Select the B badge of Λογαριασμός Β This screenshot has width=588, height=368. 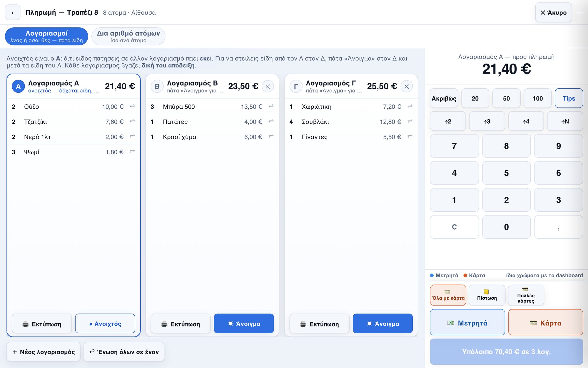coord(157,87)
